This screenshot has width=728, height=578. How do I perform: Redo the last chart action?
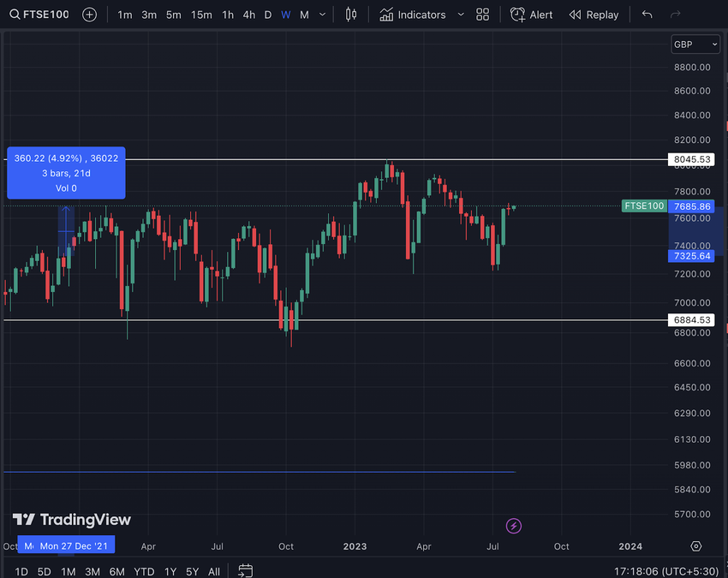676,15
